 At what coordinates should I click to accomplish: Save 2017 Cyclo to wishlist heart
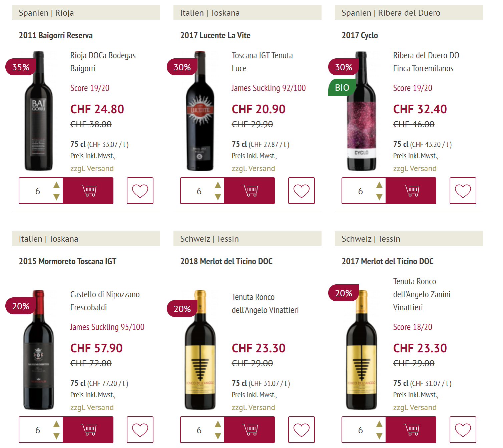pyautogui.click(x=463, y=191)
